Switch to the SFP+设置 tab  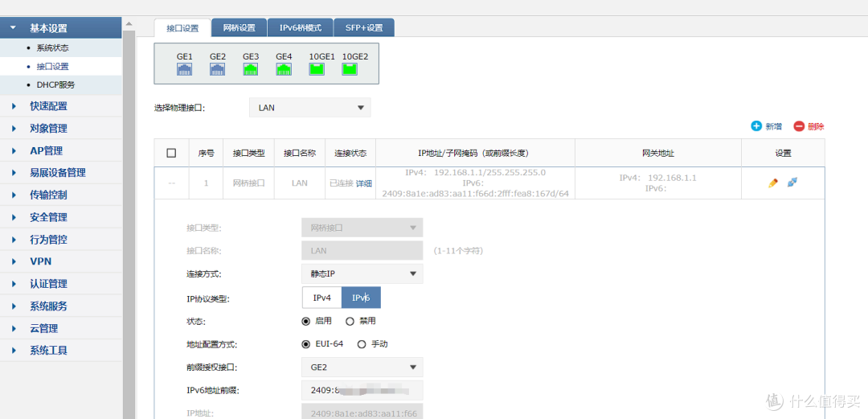(364, 27)
